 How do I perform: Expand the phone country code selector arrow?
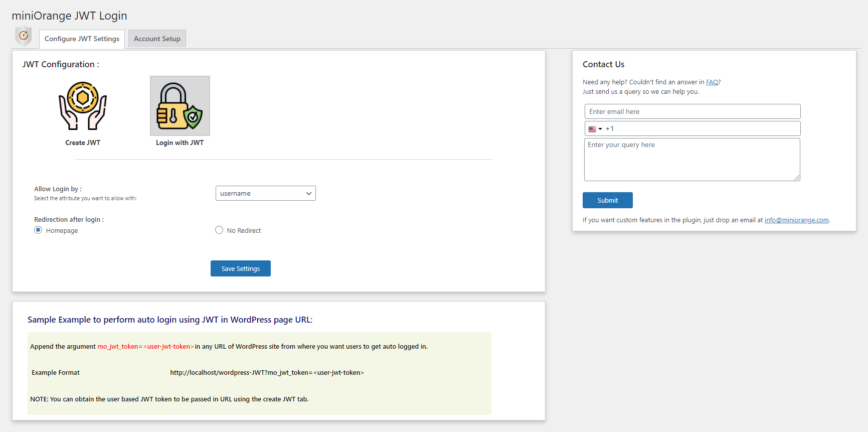pos(600,129)
